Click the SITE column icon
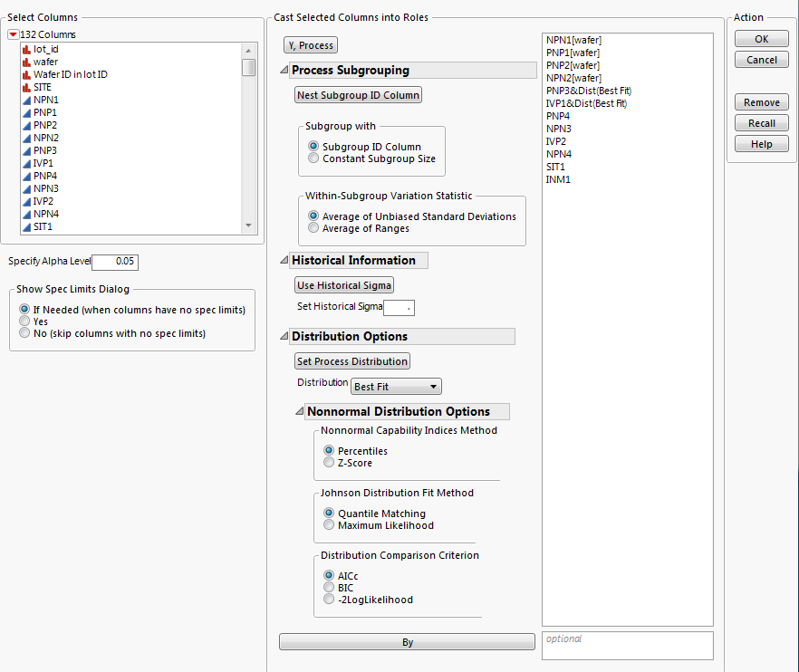The width and height of the screenshot is (799, 672). 26,87
